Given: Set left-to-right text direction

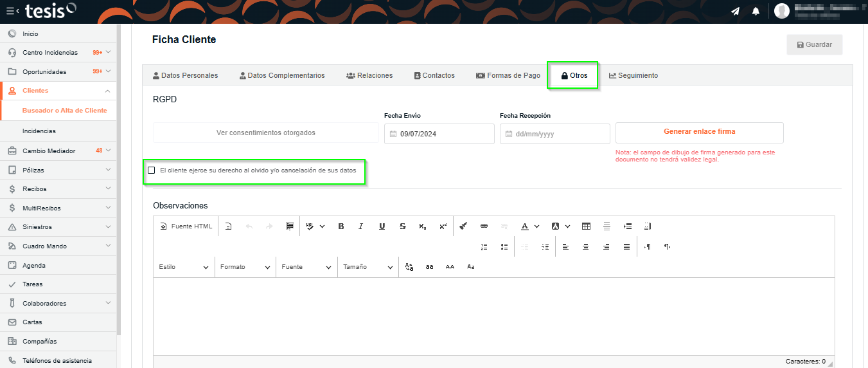Looking at the screenshot, I should (x=648, y=247).
